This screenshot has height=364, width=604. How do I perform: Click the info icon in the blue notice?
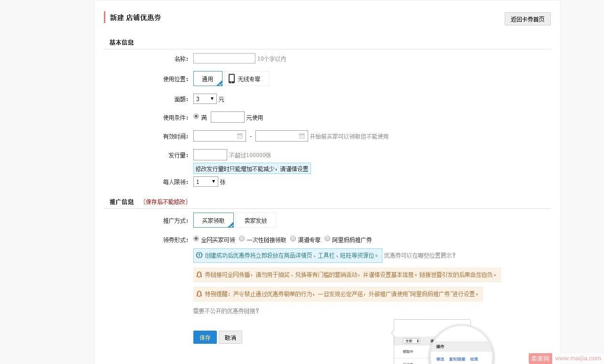point(199,255)
